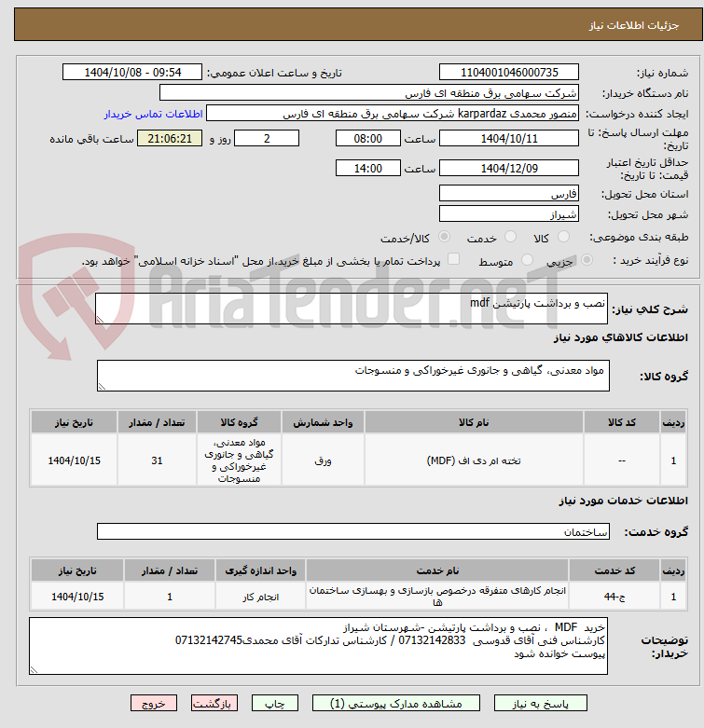Click the resize grip of the description textarea
This screenshot has width=704, height=728.
point(100,320)
